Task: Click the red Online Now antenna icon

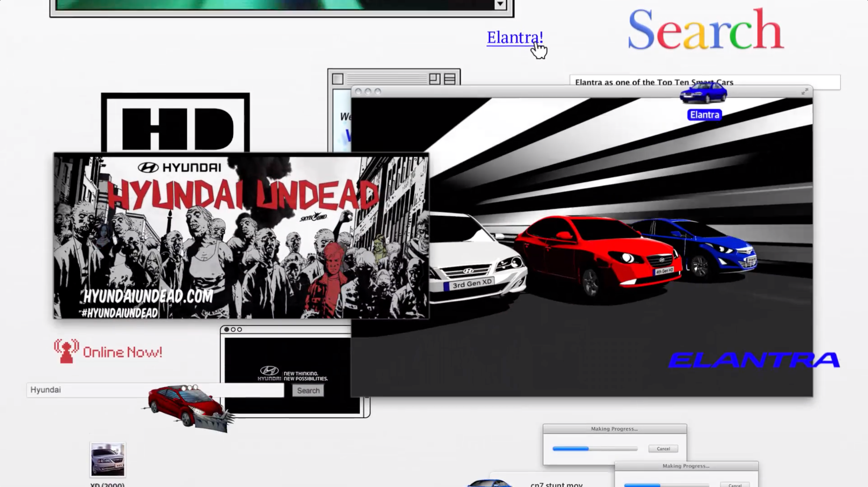Action: (x=66, y=351)
